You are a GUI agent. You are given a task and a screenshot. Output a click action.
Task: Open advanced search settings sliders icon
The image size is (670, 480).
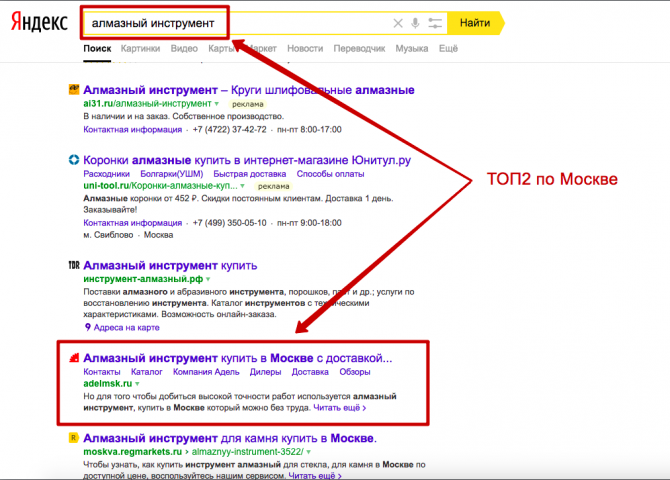tap(435, 23)
